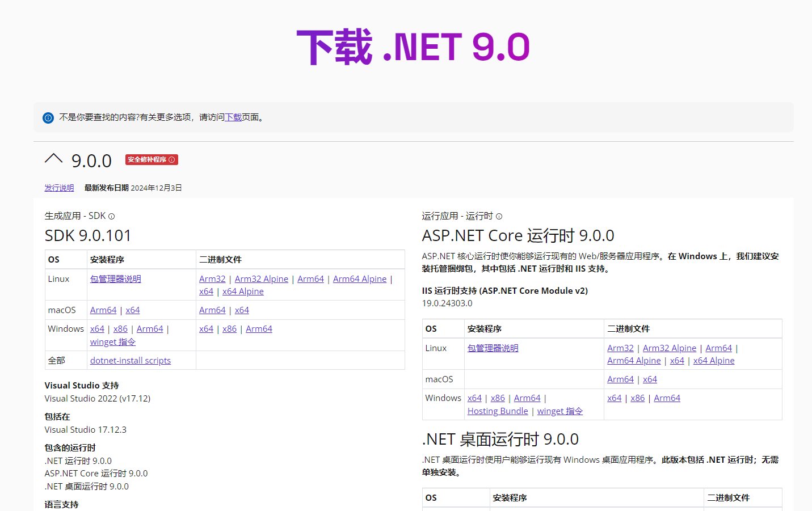
Task: Download SDK Windows x64 binary
Action: coord(207,329)
